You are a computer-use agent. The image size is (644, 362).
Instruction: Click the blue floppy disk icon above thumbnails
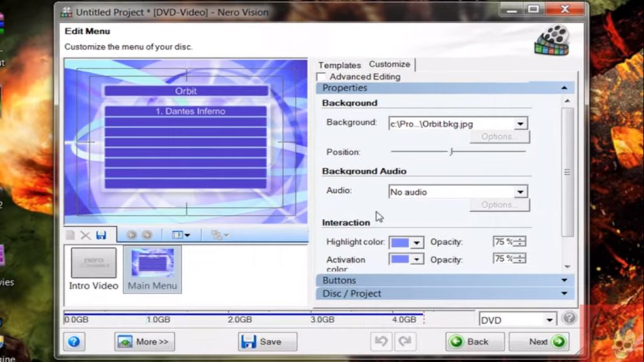tap(101, 235)
